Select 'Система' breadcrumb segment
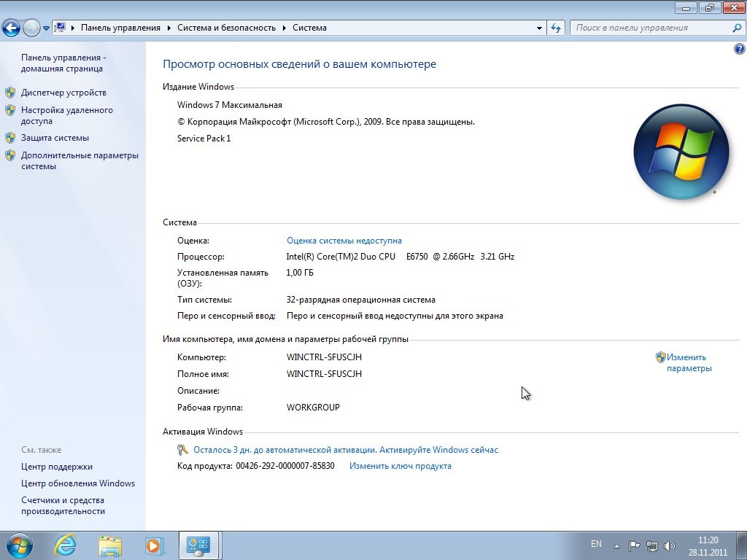 309,28
